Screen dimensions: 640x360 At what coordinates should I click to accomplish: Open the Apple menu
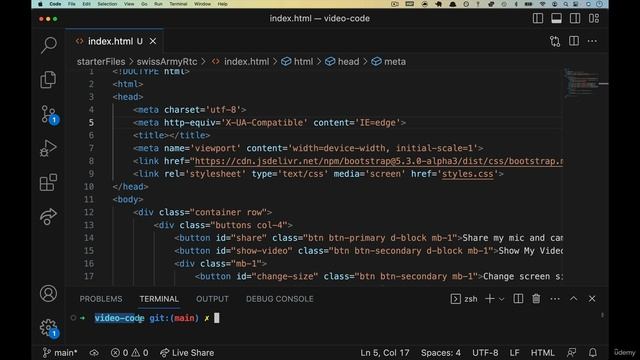(x=40, y=4)
